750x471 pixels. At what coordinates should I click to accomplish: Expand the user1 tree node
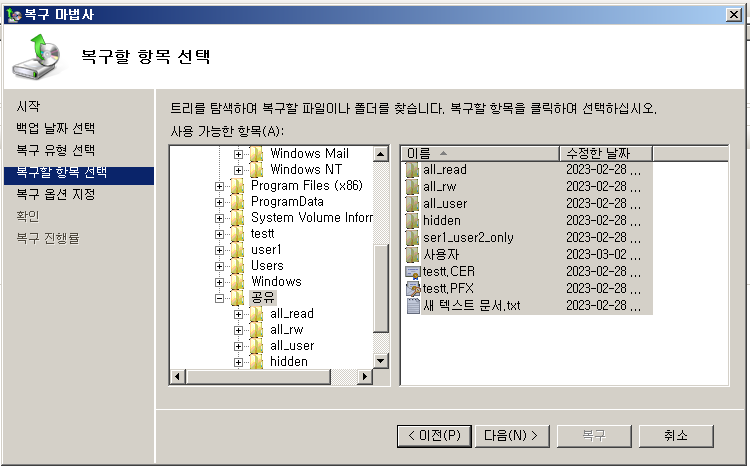click(x=219, y=250)
